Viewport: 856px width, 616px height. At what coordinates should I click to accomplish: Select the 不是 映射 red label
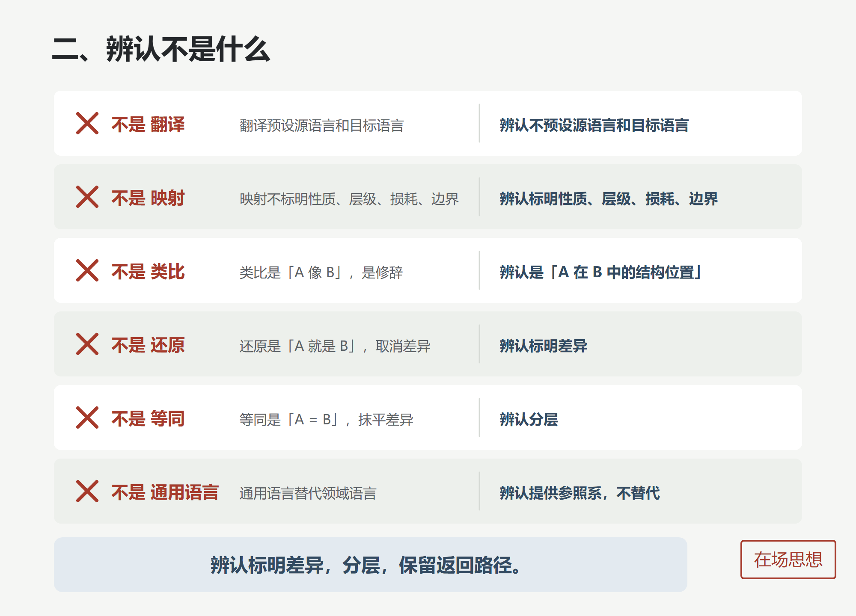148,198
